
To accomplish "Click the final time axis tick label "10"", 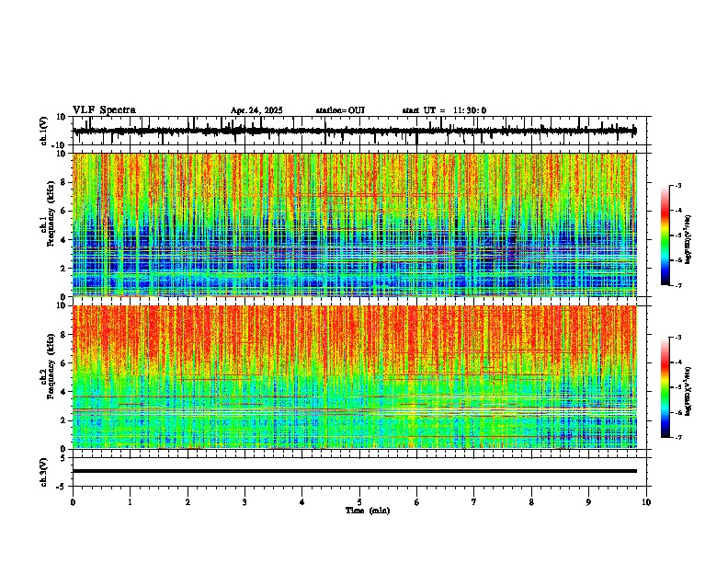I will coord(646,502).
